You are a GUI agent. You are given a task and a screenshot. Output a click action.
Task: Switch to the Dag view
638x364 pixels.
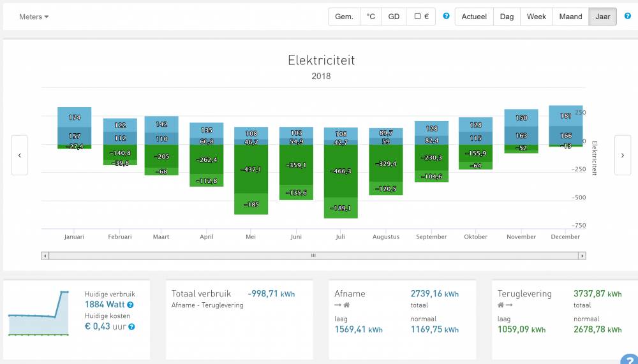coord(507,17)
